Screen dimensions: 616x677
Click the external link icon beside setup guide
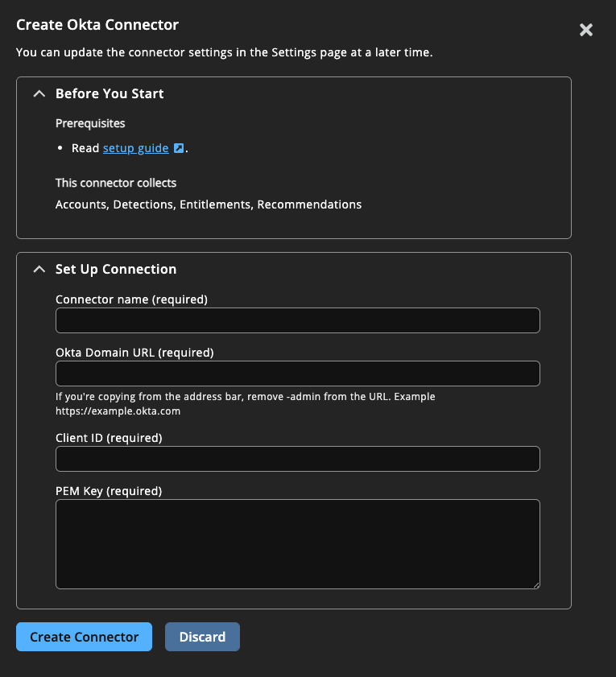click(178, 147)
